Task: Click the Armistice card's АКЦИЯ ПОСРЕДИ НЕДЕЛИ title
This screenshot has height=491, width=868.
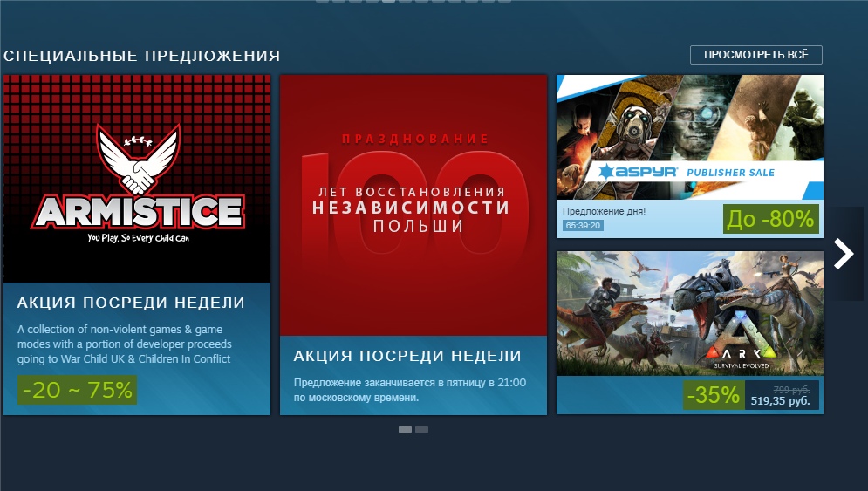Action: coord(131,303)
